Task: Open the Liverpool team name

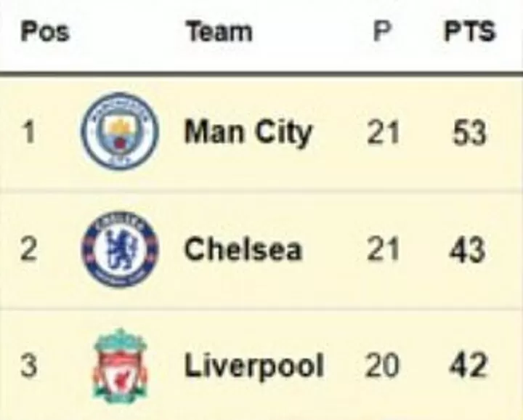Action: [254, 366]
